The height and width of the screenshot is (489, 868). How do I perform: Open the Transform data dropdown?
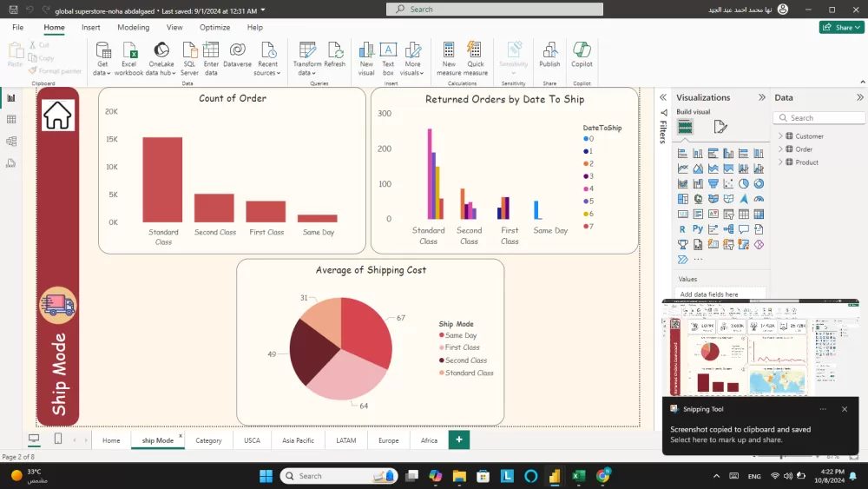click(x=307, y=73)
